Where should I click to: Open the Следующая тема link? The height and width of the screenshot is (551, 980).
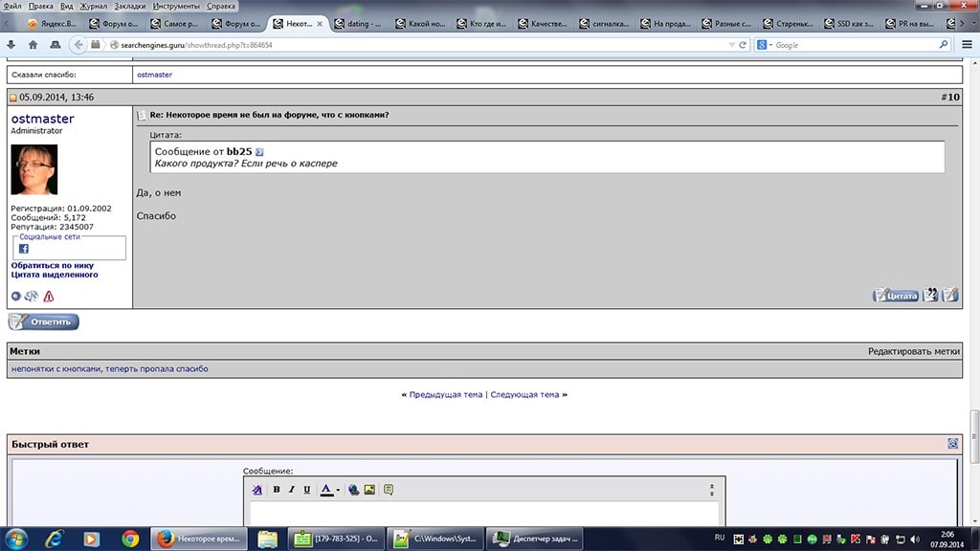point(524,394)
